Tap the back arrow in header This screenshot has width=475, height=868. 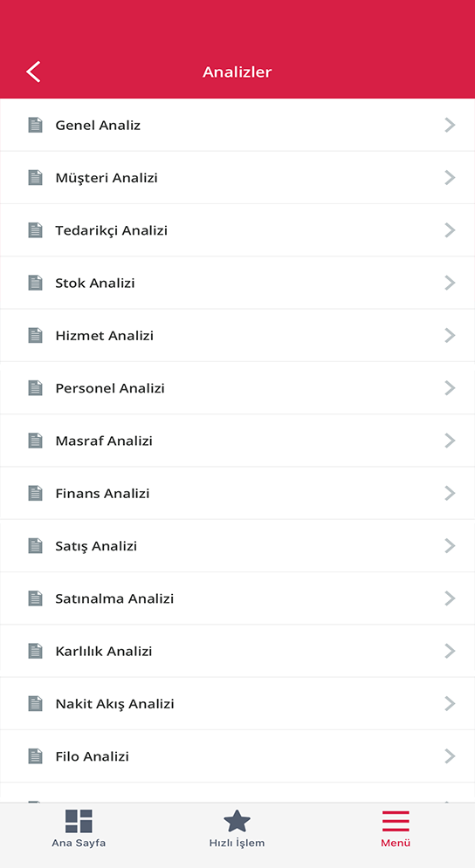[x=33, y=72]
